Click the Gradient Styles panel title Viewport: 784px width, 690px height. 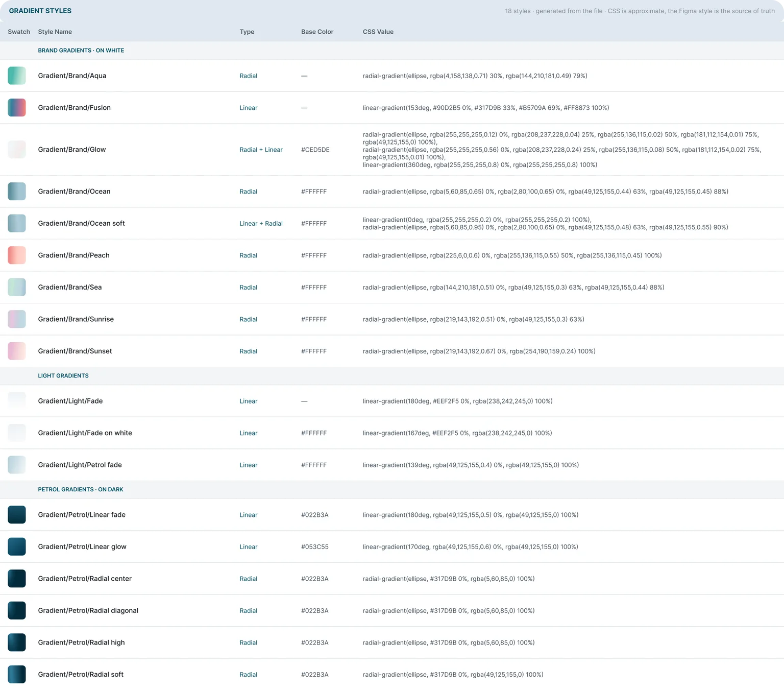(x=40, y=11)
